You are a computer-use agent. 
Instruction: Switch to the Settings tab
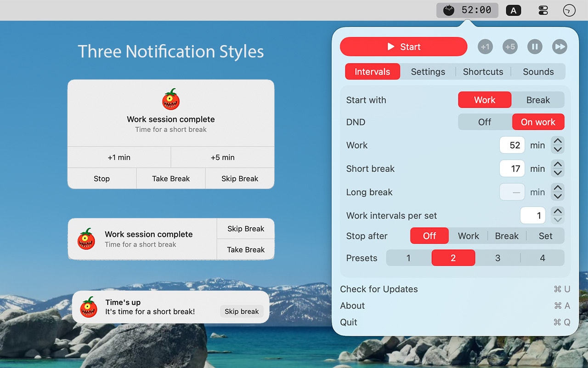[428, 72]
